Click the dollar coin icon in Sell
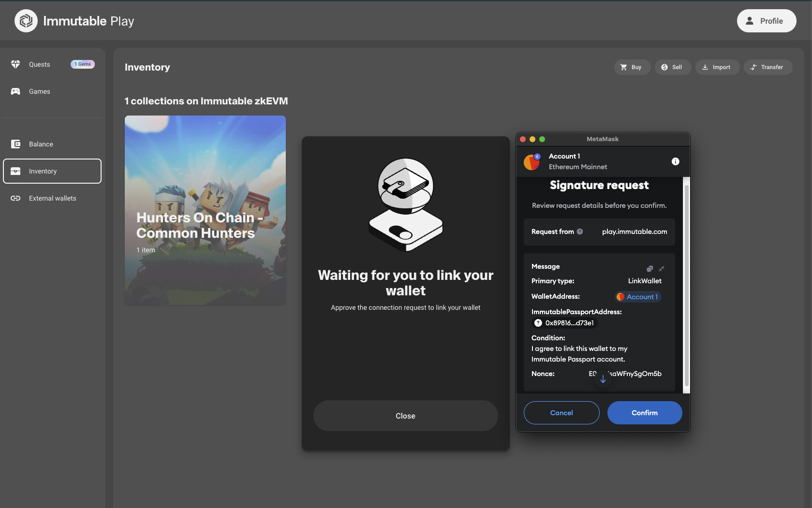This screenshot has height=508, width=812. [x=664, y=67]
